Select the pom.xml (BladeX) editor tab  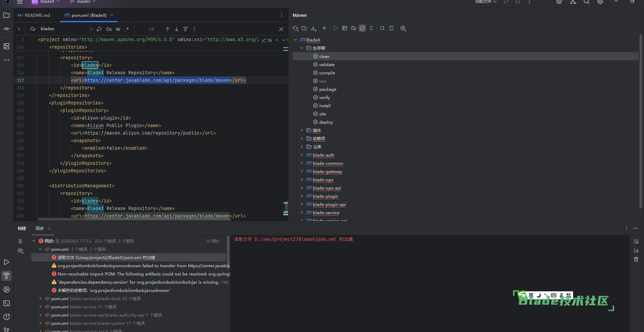click(89, 15)
